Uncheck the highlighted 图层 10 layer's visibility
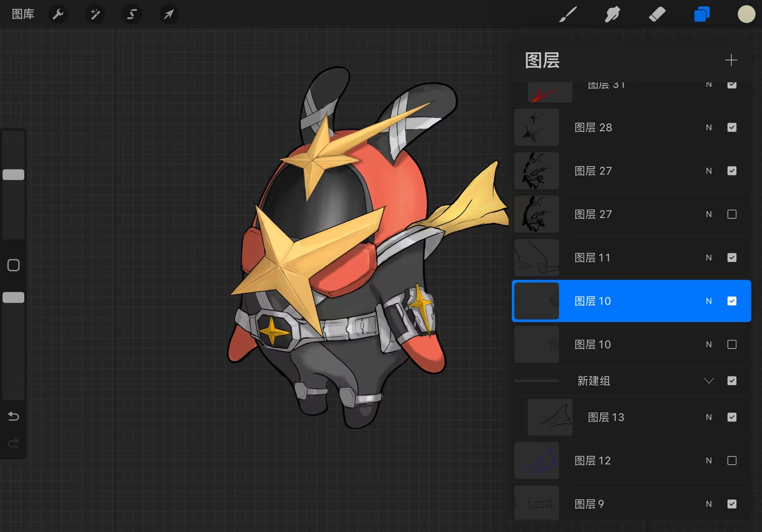This screenshot has width=762, height=532. click(732, 301)
